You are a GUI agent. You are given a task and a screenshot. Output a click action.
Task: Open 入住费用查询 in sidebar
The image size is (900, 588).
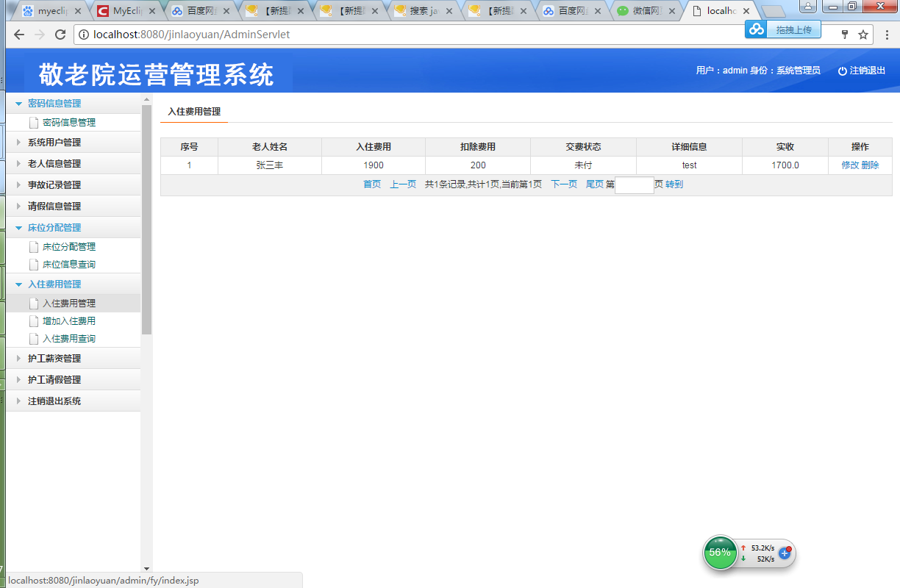pyautogui.click(x=69, y=339)
